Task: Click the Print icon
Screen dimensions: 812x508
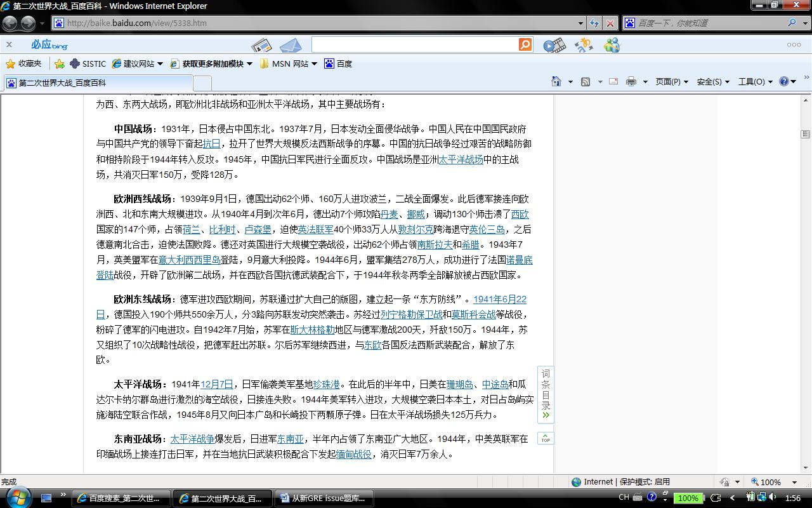Action: tap(631, 81)
